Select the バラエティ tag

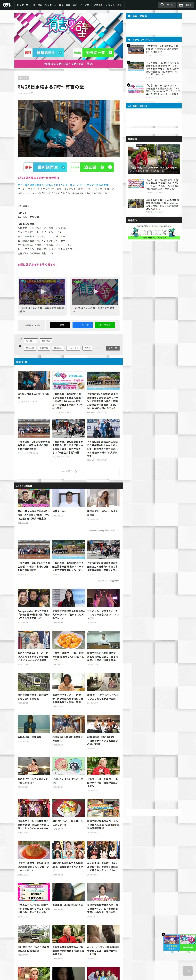[31, 341]
